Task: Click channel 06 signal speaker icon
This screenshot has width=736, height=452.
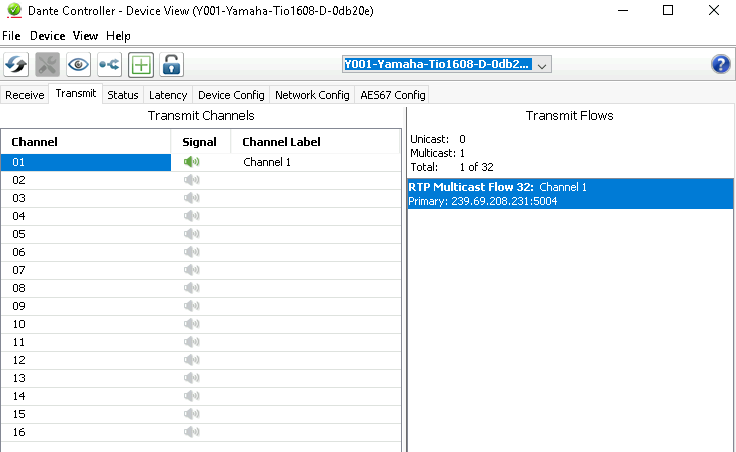Action: tap(192, 252)
